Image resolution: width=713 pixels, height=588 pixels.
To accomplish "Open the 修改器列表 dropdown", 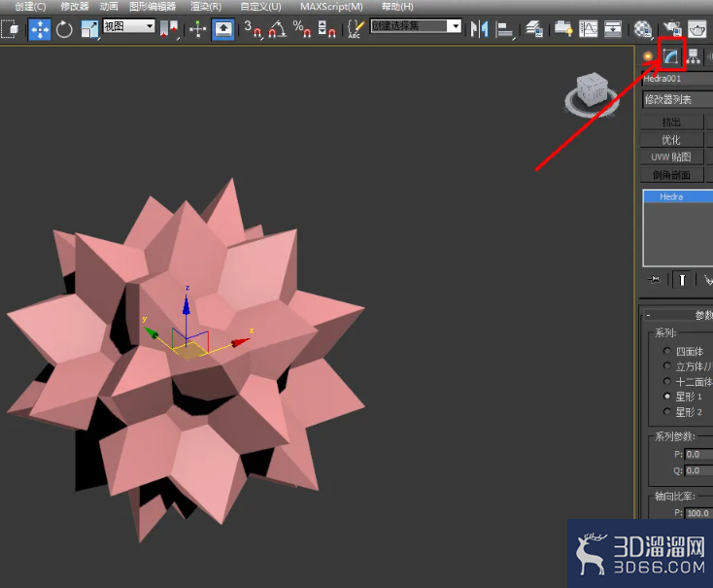I will pos(677,99).
